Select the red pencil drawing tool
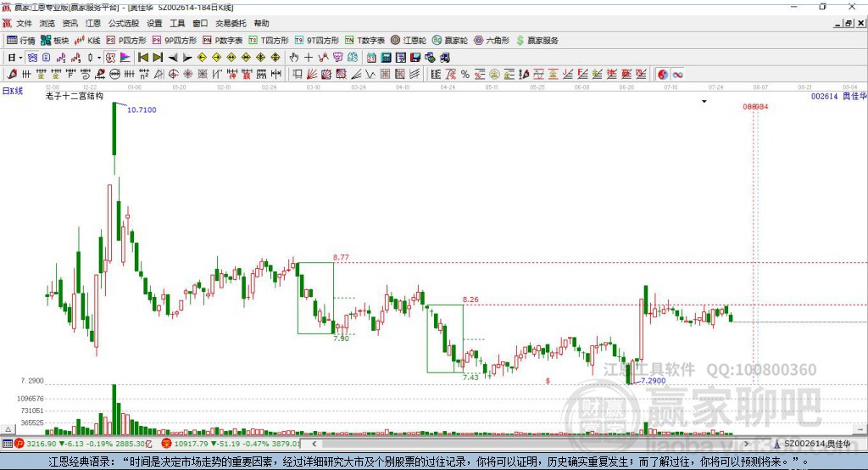 [12, 74]
